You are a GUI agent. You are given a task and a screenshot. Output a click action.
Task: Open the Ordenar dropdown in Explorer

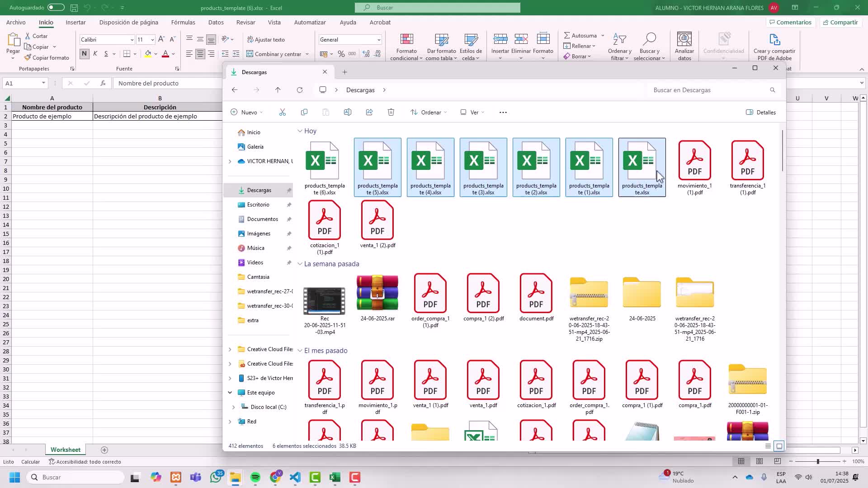pyautogui.click(x=429, y=113)
